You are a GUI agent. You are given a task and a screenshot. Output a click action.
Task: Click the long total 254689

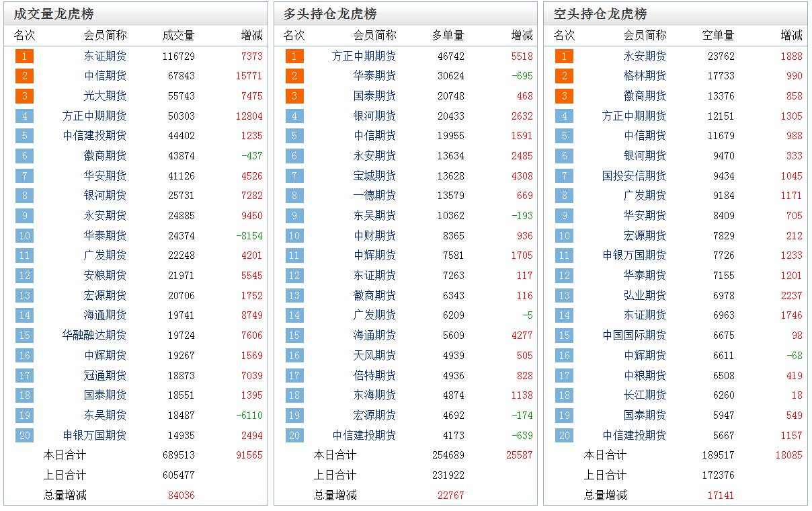click(448, 455)
